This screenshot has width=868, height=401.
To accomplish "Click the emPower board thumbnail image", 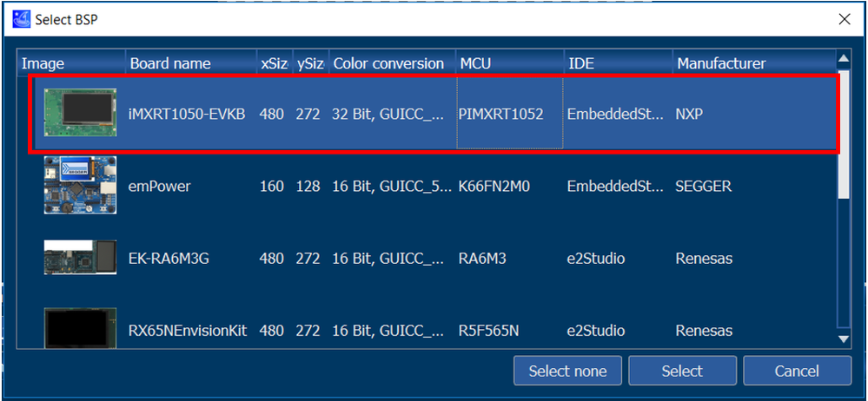I will tap(80, 186).
